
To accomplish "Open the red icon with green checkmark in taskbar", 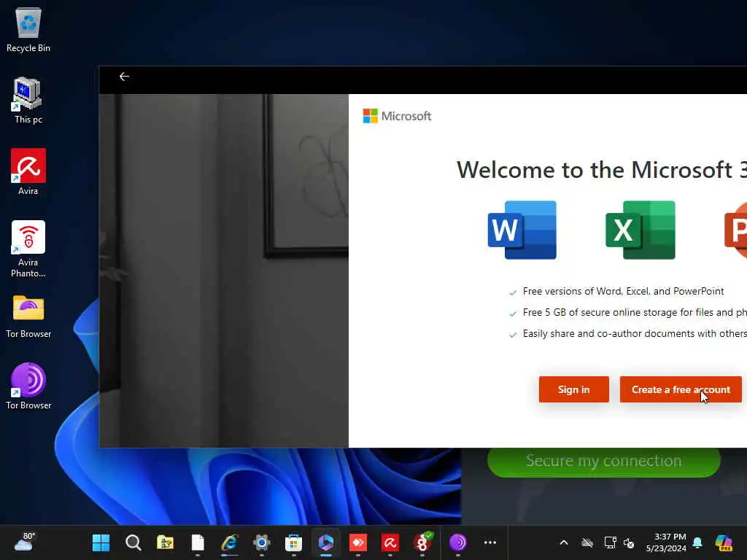I will coord(422,542).
